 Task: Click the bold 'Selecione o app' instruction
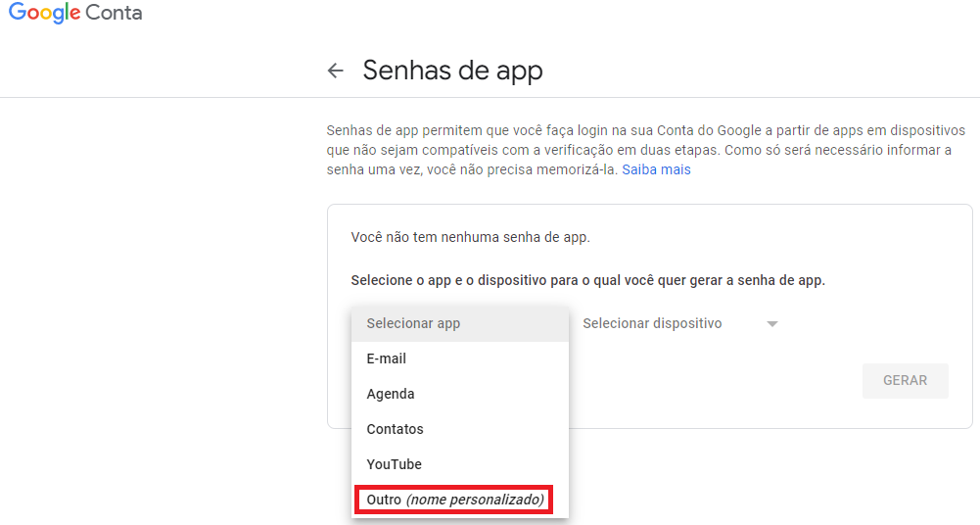click(588, 281)
